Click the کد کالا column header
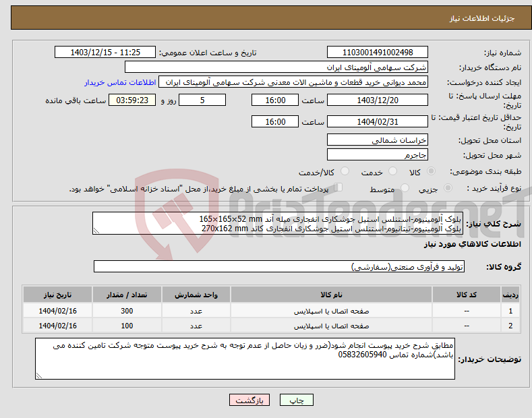The image size is (532, 418). tap(467, 295)
